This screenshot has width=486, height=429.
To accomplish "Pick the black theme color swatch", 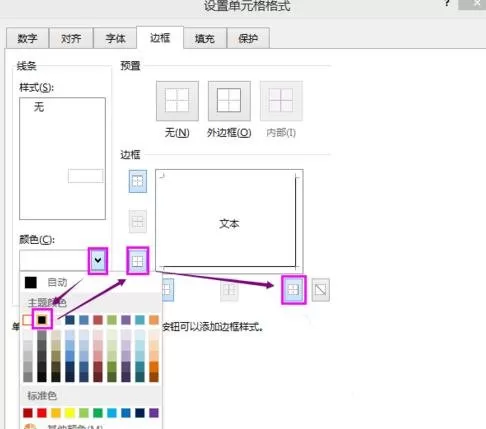I will click(x=42, y=320).
